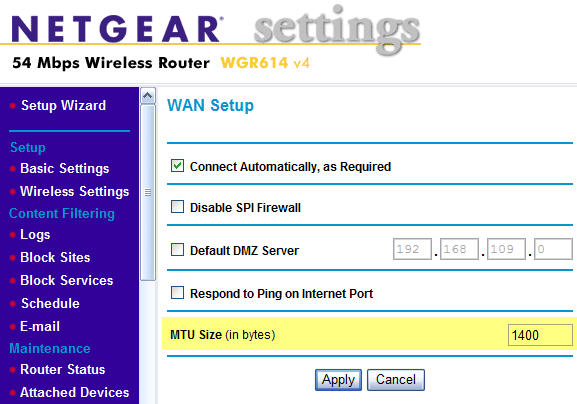Viewport: 577px width, 404px height.
Task: Click the NETGEAR logo
Action: click(117, 29)
